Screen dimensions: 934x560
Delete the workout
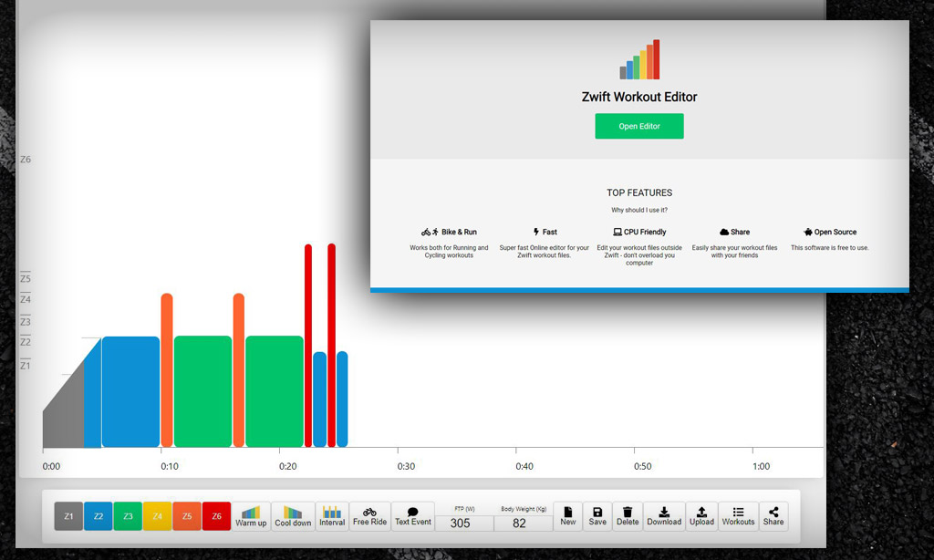pyautogui.click(x=628, y=516)
